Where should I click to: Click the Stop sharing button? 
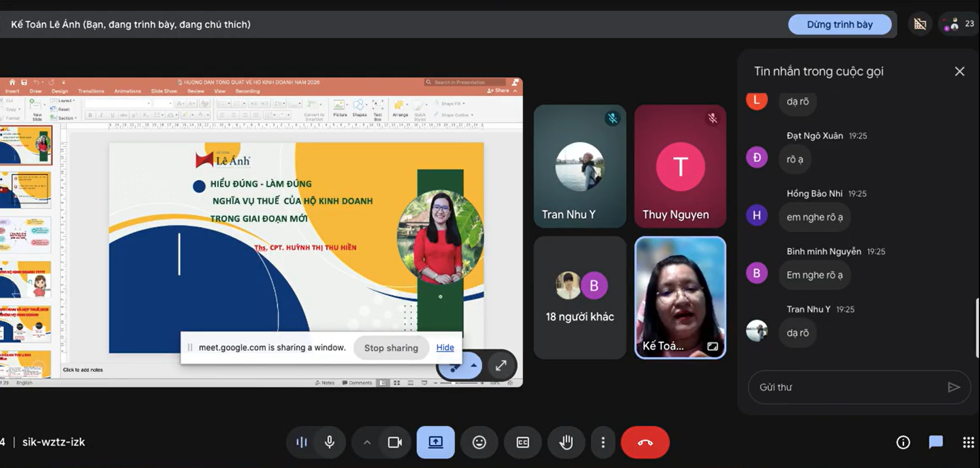click(x=391, y=348)
